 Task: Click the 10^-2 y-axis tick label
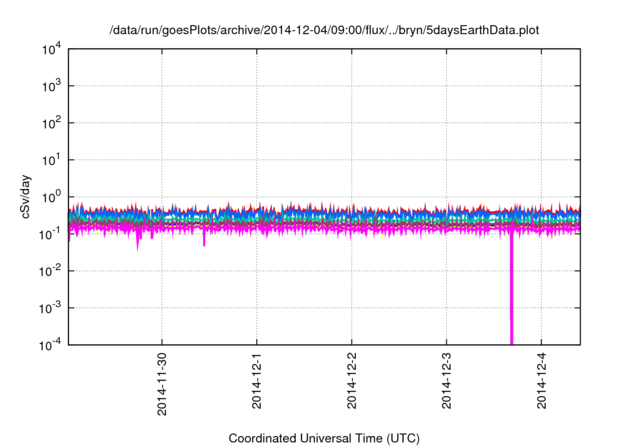click(x=50, y=271)
